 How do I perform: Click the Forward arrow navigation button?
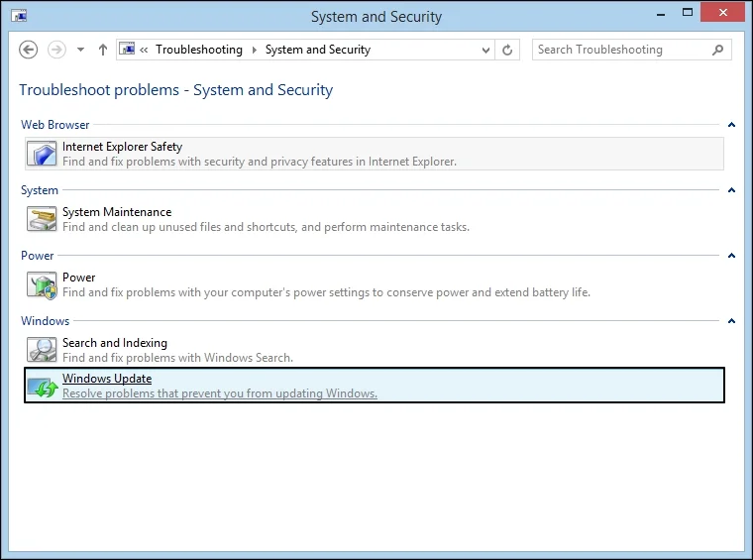(x=56, y=50)
